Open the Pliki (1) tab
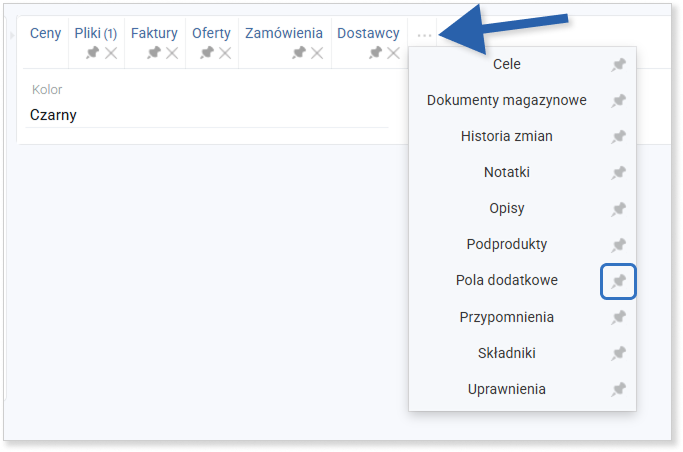 [x=96, y=33]
